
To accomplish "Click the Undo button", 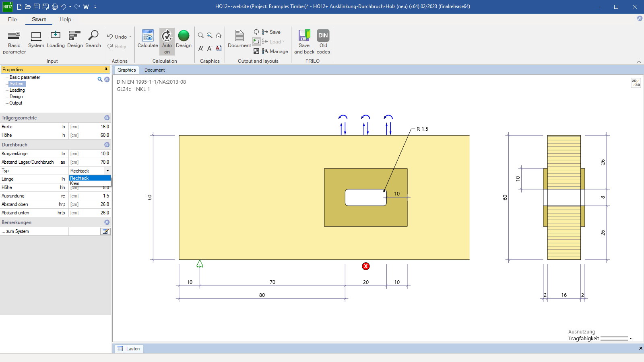I will point(117,37).
